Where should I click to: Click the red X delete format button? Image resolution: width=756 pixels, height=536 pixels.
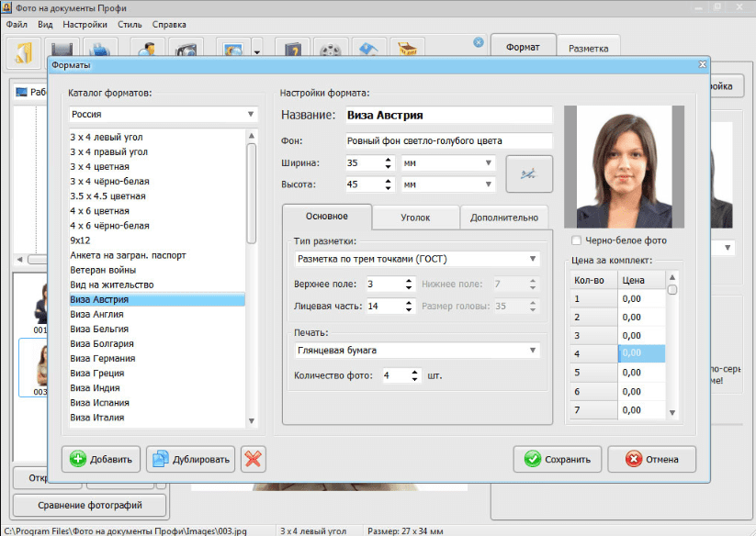(254, 459)
